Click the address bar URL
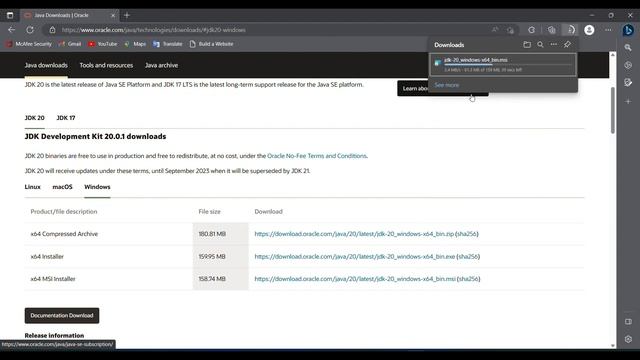 pos(153,30)
